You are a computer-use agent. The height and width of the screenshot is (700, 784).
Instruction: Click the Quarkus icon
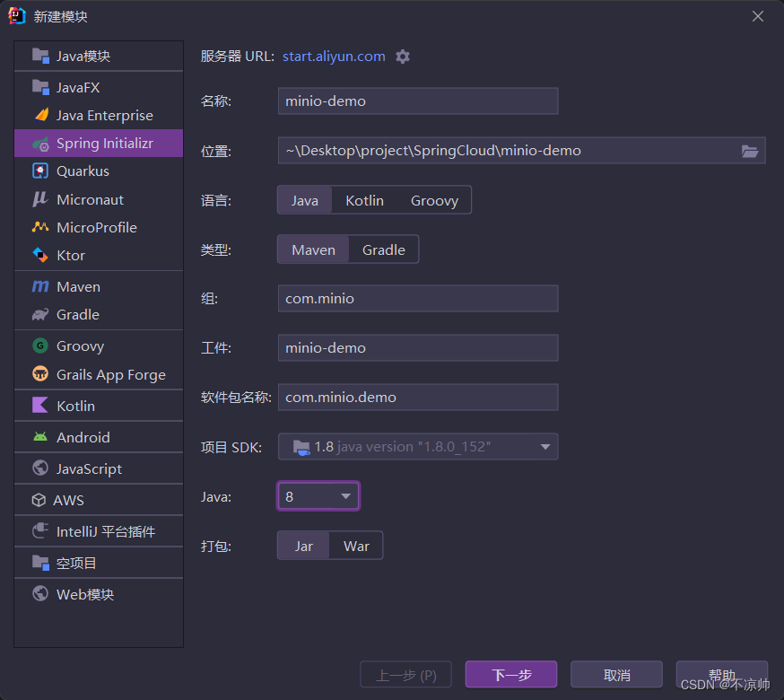[40, 171]
